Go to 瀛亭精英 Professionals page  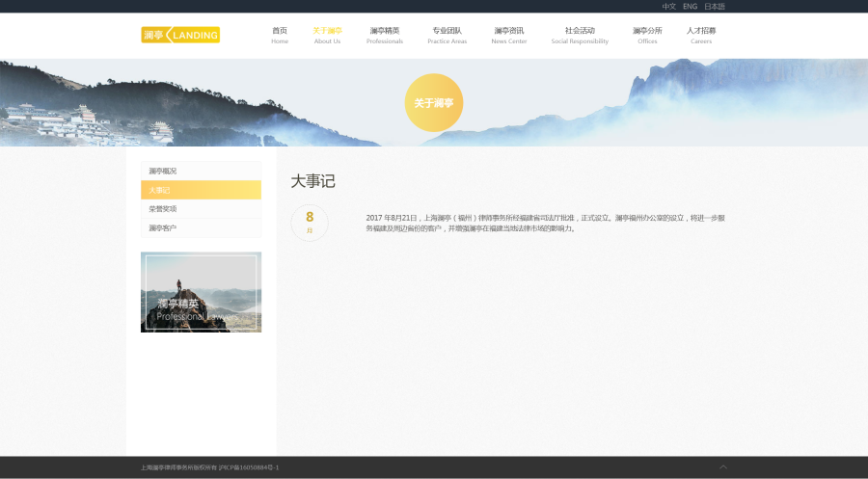coord(385,35)
